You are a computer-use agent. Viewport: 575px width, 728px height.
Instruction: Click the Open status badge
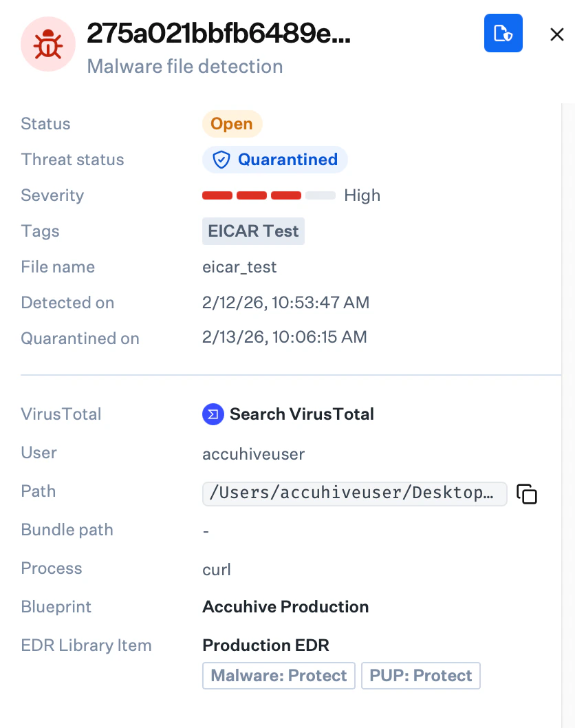[232, 124]
